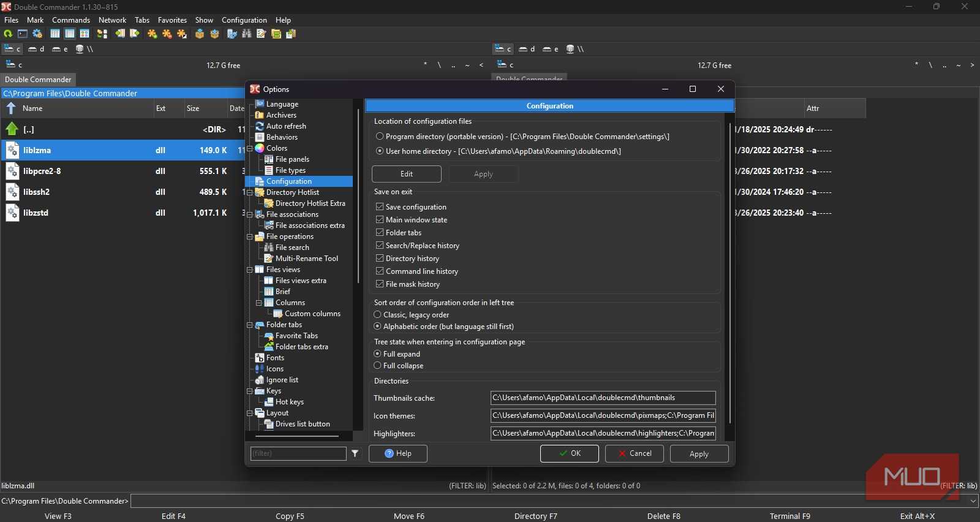Open the Fonts options page

click(x=275, y=358)
